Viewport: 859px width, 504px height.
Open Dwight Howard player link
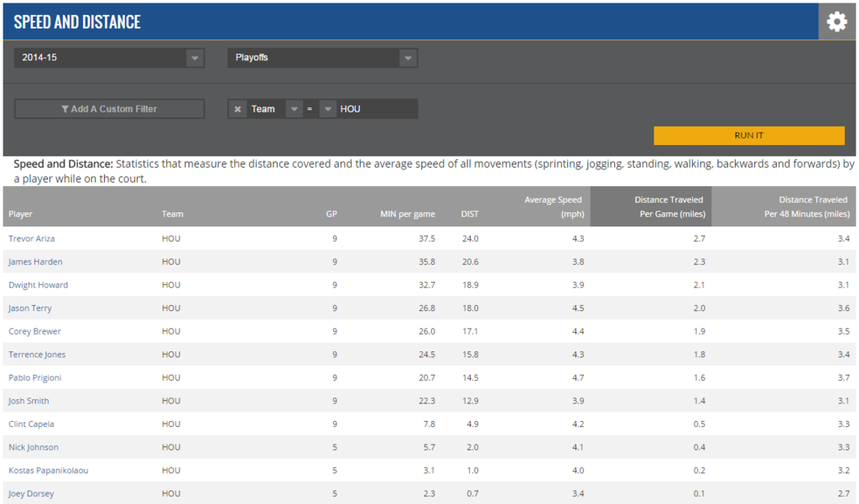point(38,285)
